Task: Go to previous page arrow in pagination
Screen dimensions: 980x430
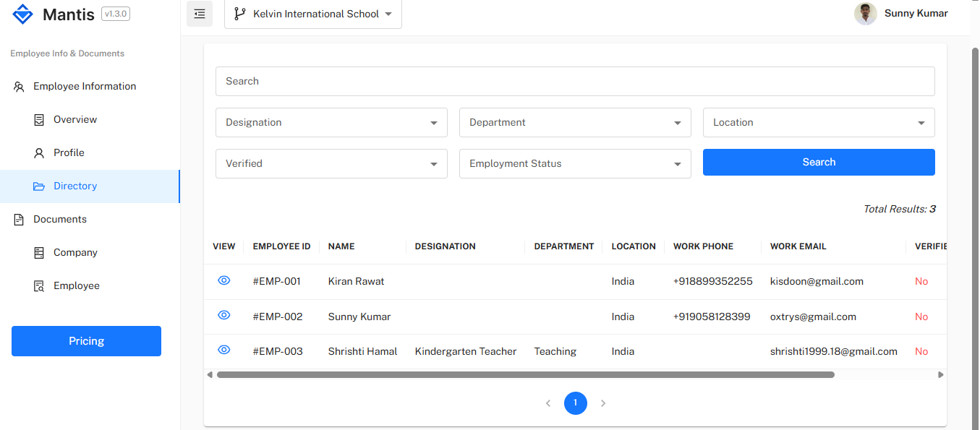Action: 548,403
